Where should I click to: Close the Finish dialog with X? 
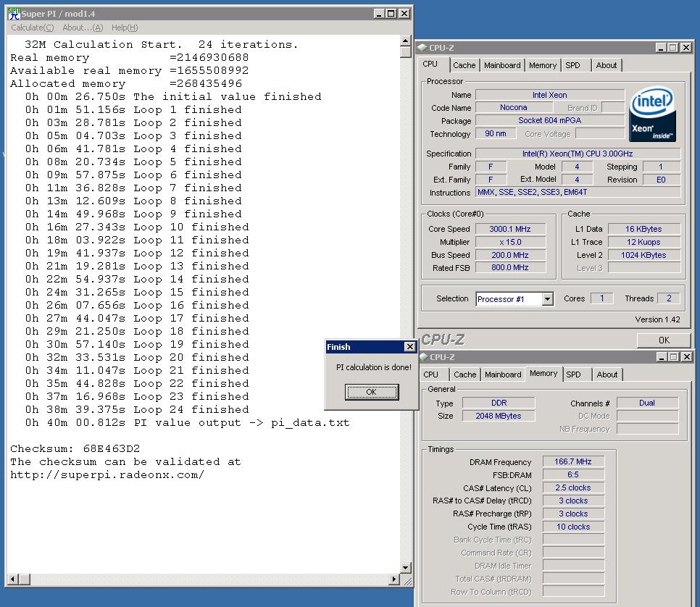point(409,347)
